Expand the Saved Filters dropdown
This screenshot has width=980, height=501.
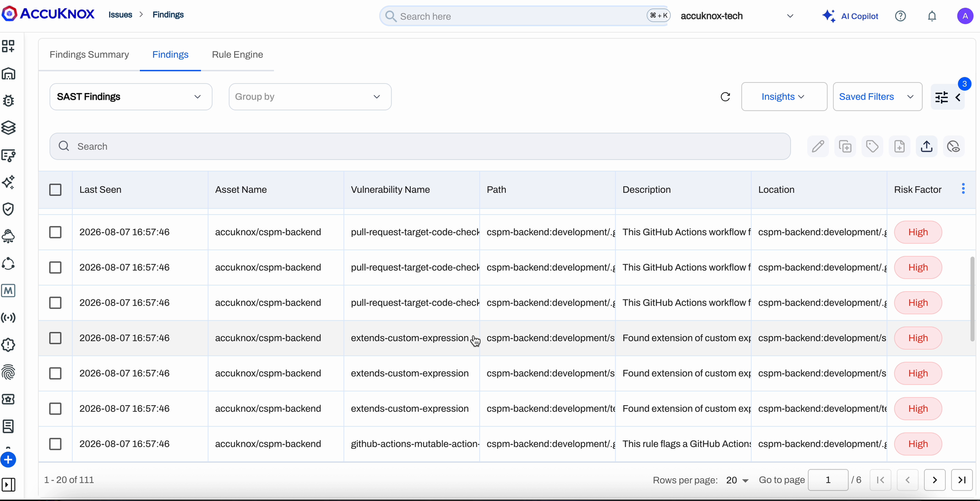click(x=878, y=97)
